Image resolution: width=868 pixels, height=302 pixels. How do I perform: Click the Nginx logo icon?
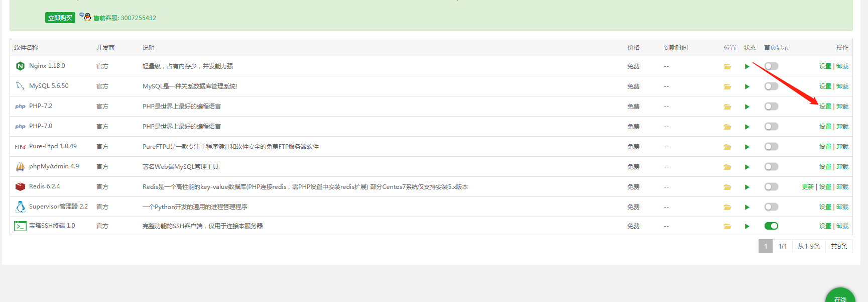20,66
